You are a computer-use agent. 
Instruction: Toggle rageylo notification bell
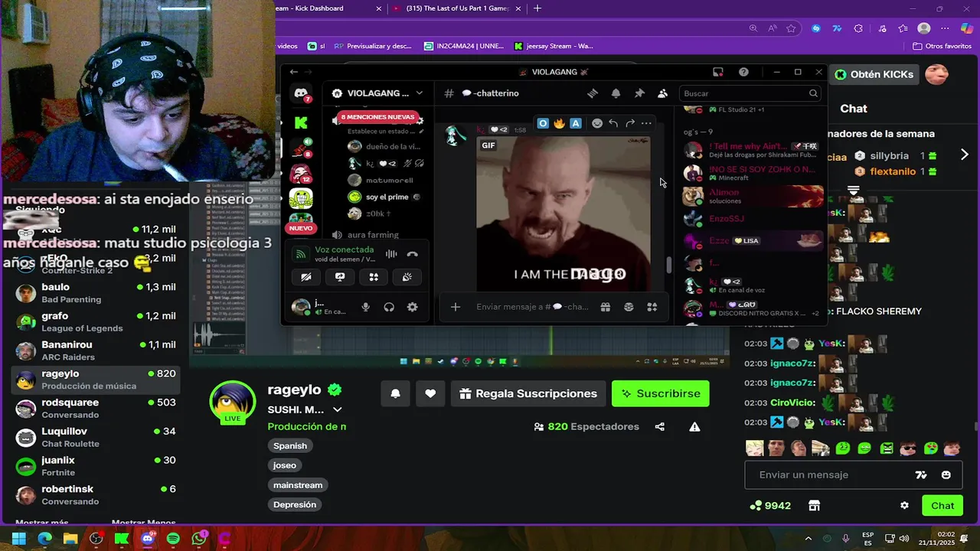click(x=396, y=393)
